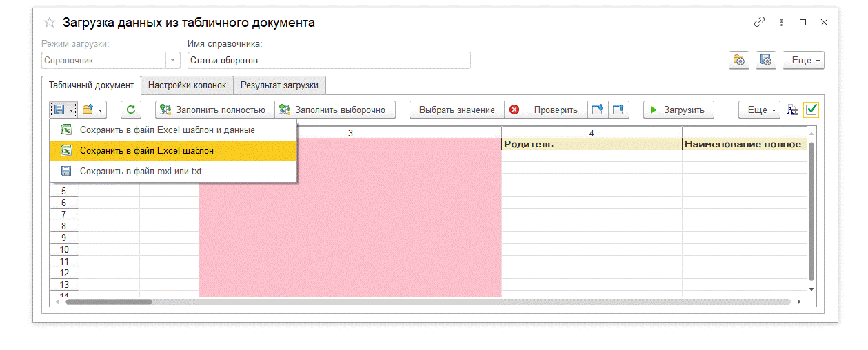This screenshot has height=350, width=868.
Task: Open the Результат загрузки tab
Action: (279, 85)
